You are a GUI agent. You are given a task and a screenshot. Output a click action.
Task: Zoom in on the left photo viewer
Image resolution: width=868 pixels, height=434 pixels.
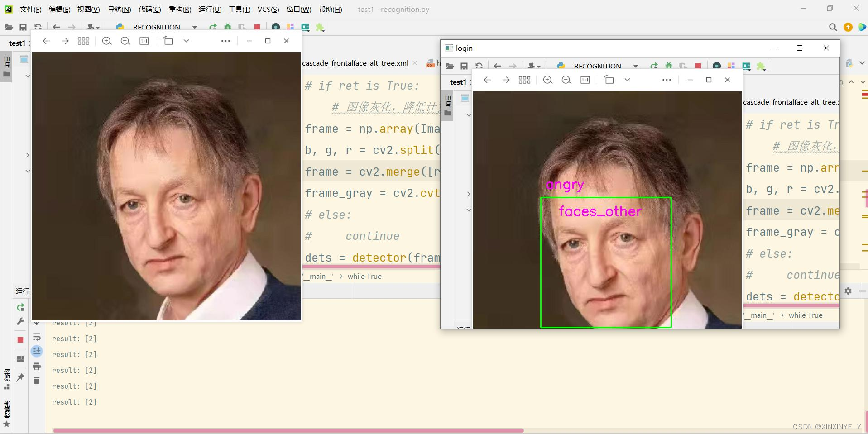107,41
